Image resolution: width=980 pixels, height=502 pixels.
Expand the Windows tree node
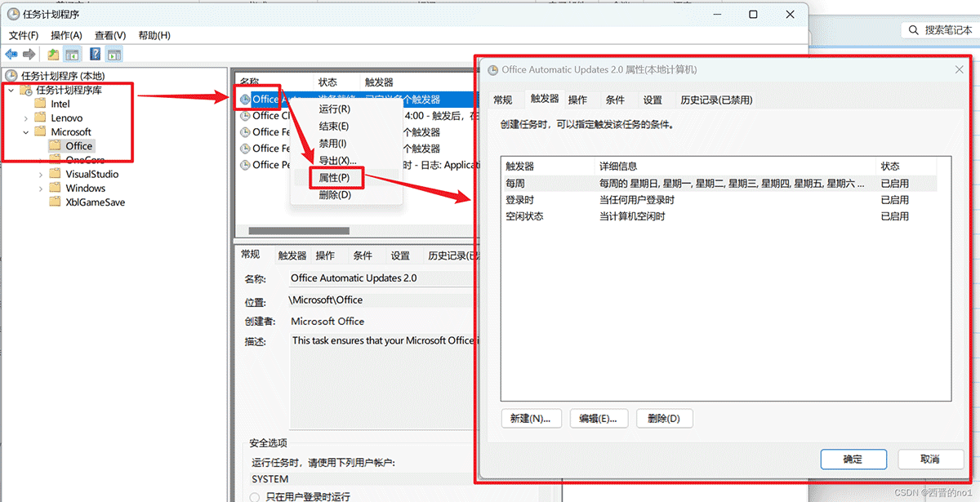(x=40, y=188)
